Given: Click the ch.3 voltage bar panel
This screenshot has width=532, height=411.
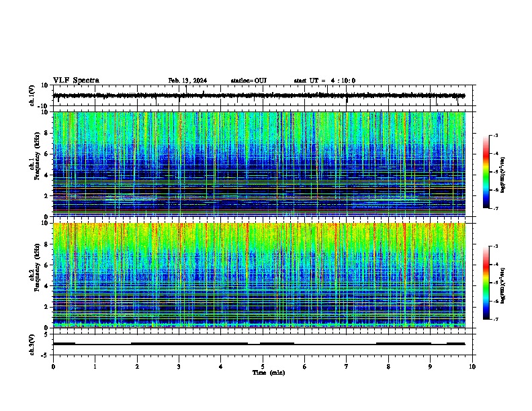Looking at the screenshot, I should [x=263, y=345].
